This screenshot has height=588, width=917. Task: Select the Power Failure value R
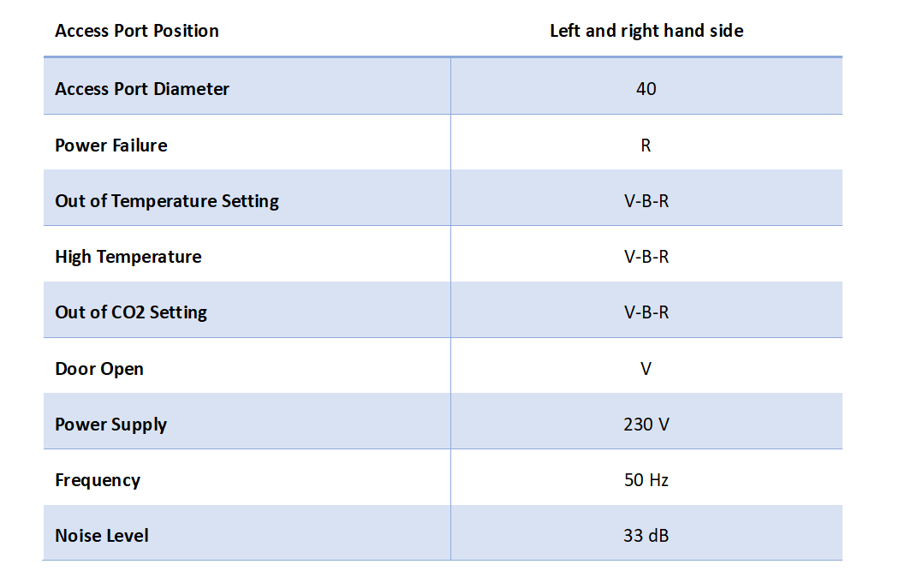coord(646,146)
